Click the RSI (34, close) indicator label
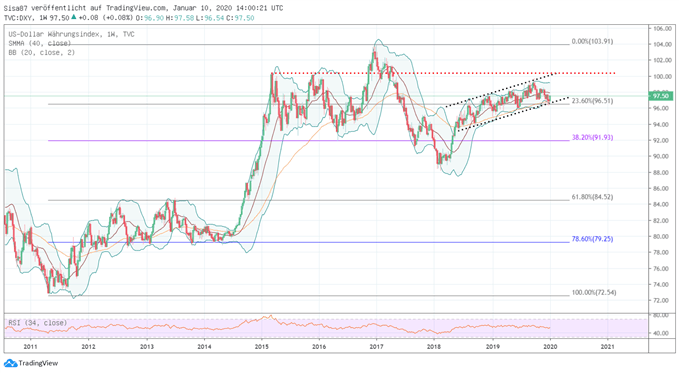 click(x=38, y=323)
